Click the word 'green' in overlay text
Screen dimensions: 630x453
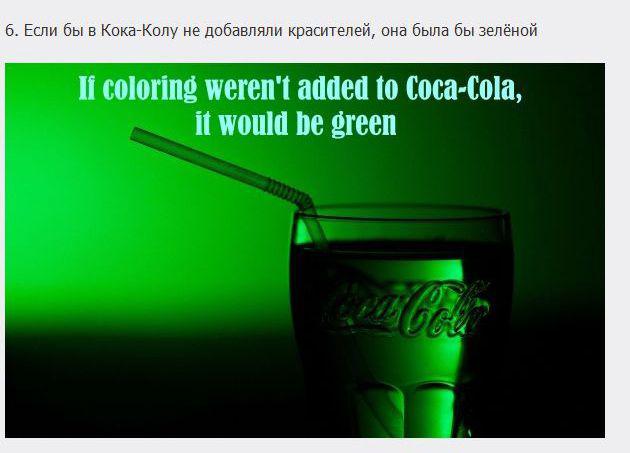[363, 124]
